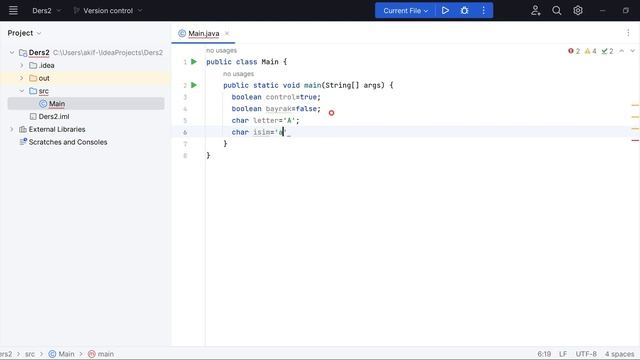Screen dimensions: 640x360
Task: Click the typo indicator showing 2
Action: (607, 51)
